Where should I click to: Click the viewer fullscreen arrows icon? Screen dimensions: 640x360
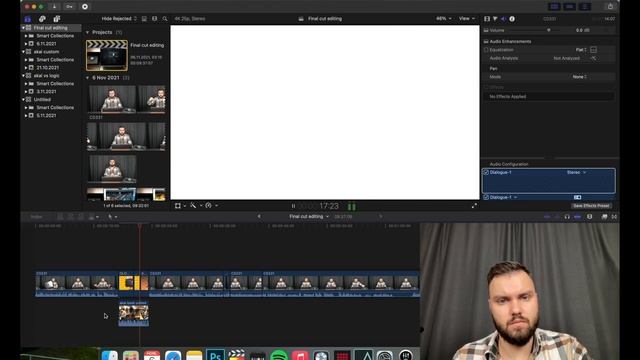click(474, 206)
